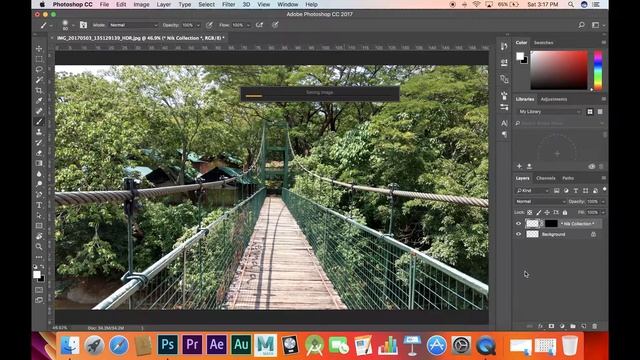Screen dimensions: 640x360
Task: Enable airbrush-style build-up icon
Action: click(x=260, y=25)
